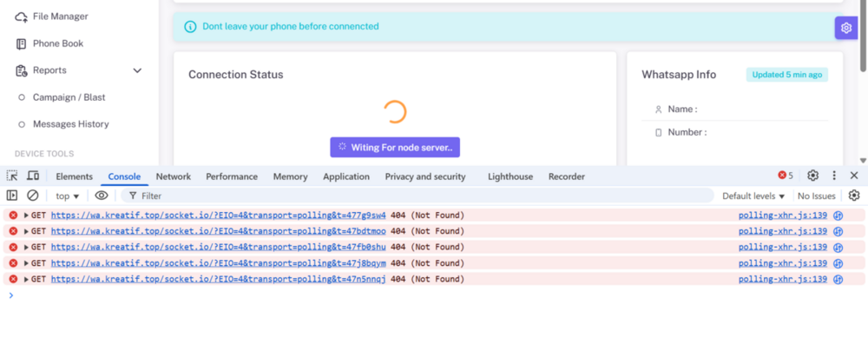Open the socket.io URL ending 47j8bqym
The image size is (868, 352).
tap(218, 263)
